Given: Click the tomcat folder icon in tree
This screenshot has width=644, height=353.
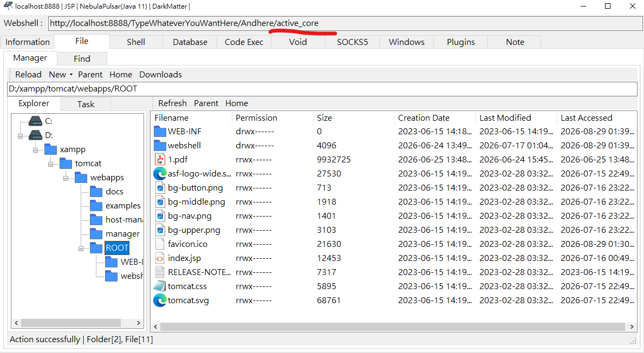Looking at the screenshot, I should [66, 164].
